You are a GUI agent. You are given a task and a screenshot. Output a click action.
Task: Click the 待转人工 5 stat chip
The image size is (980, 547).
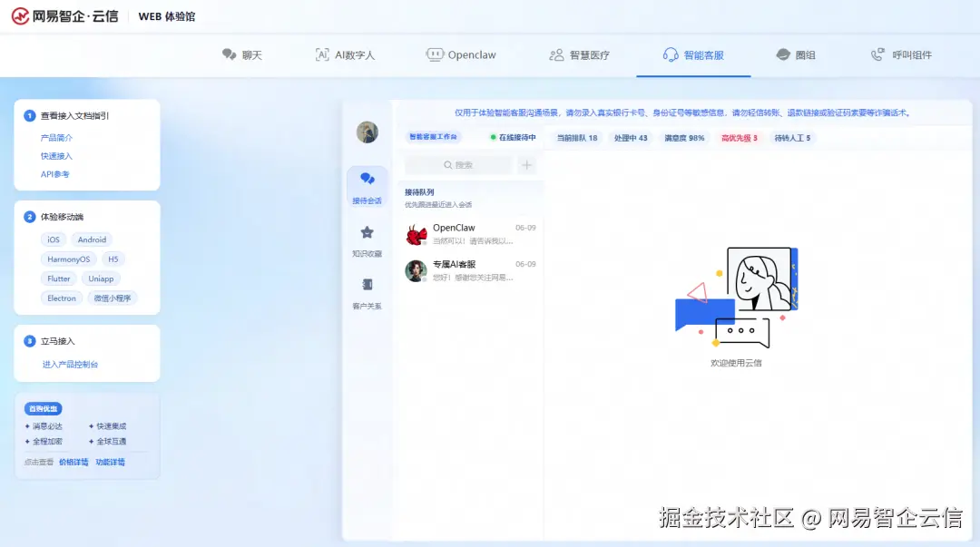tap(792, 138)
